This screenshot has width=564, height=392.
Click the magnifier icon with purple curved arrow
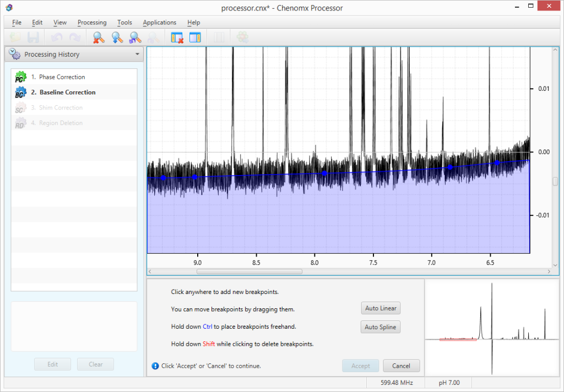135,37
